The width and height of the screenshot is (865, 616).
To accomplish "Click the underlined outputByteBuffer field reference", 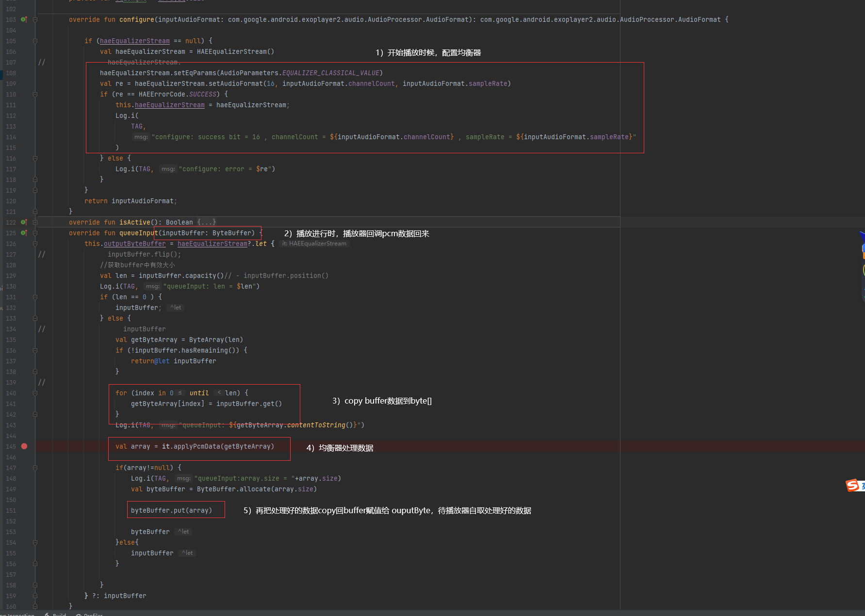I will pos(134,243).
